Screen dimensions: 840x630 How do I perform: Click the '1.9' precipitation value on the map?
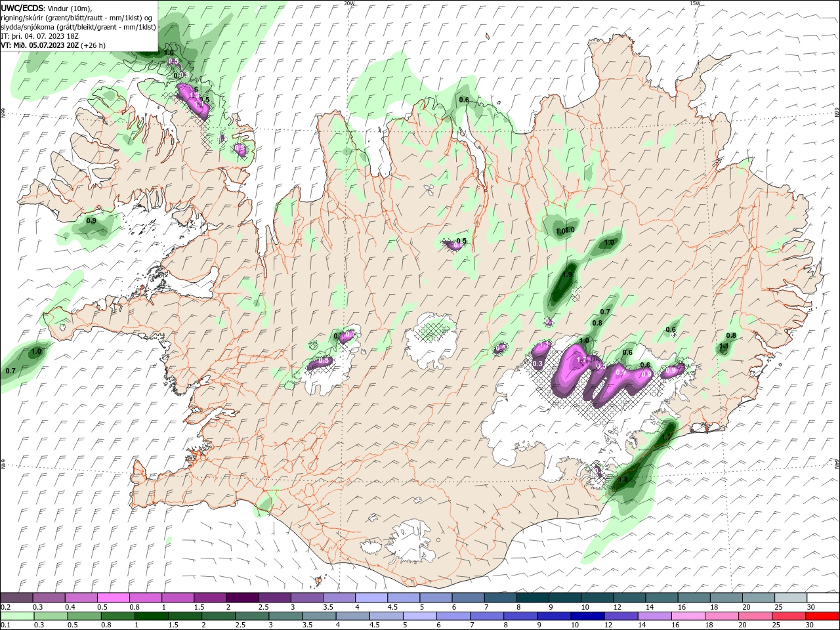click(x=567, y=275)
